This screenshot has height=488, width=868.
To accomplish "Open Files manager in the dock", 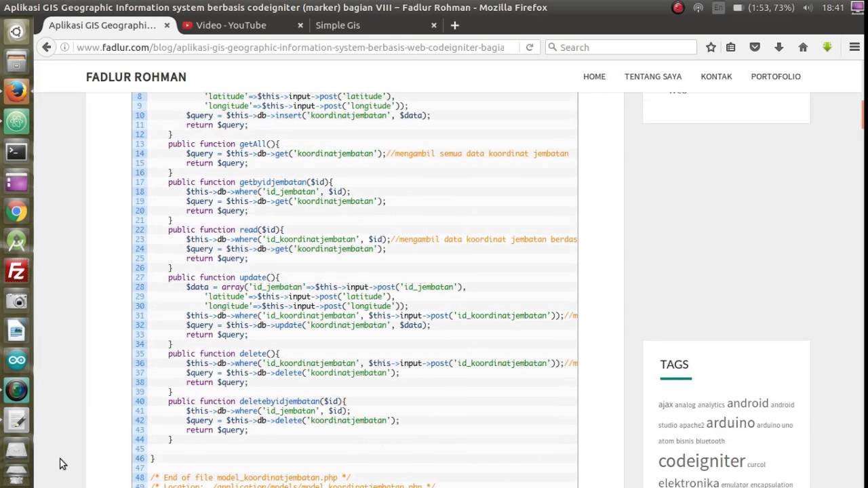I will (16, 62).
